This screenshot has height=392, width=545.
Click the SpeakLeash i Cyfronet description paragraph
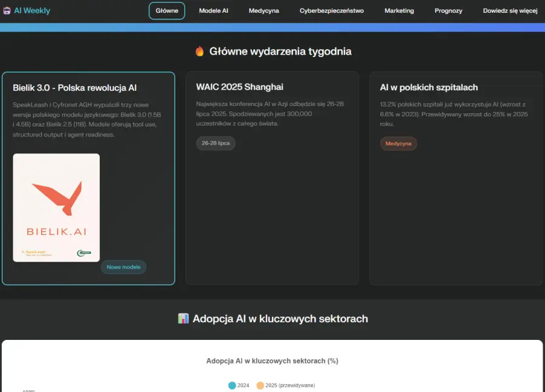pyautogui.click(x=87, y=119)
